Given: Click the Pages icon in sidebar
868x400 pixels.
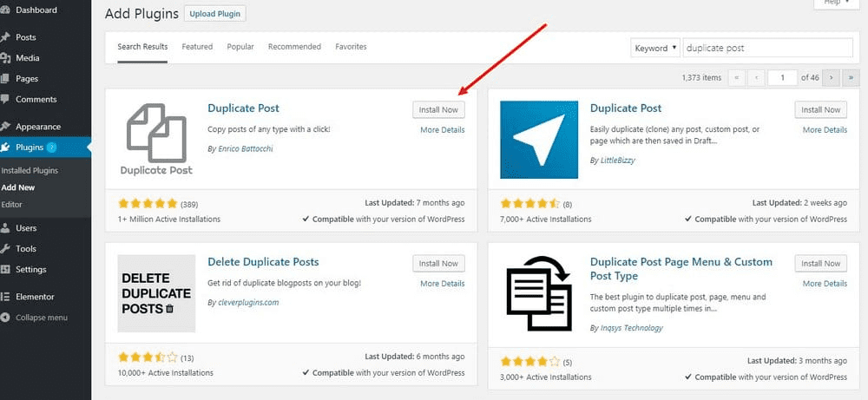Looking at the screenshot, I should point(5,79).
